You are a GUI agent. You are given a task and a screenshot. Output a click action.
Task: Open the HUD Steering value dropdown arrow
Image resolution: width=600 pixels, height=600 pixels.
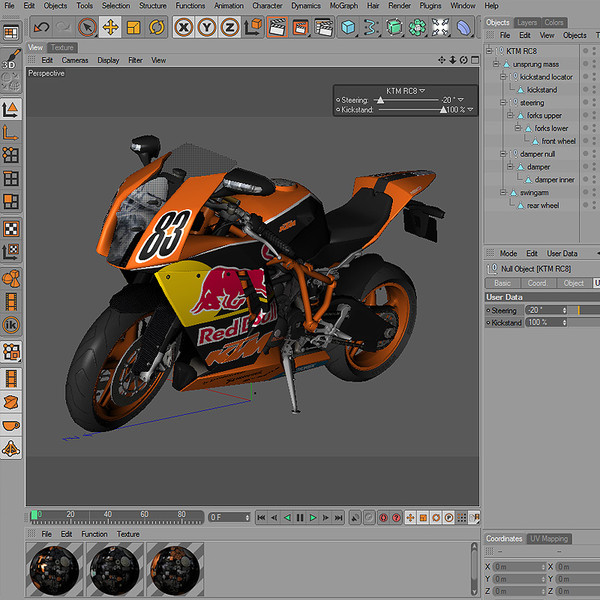click(461, 100)
